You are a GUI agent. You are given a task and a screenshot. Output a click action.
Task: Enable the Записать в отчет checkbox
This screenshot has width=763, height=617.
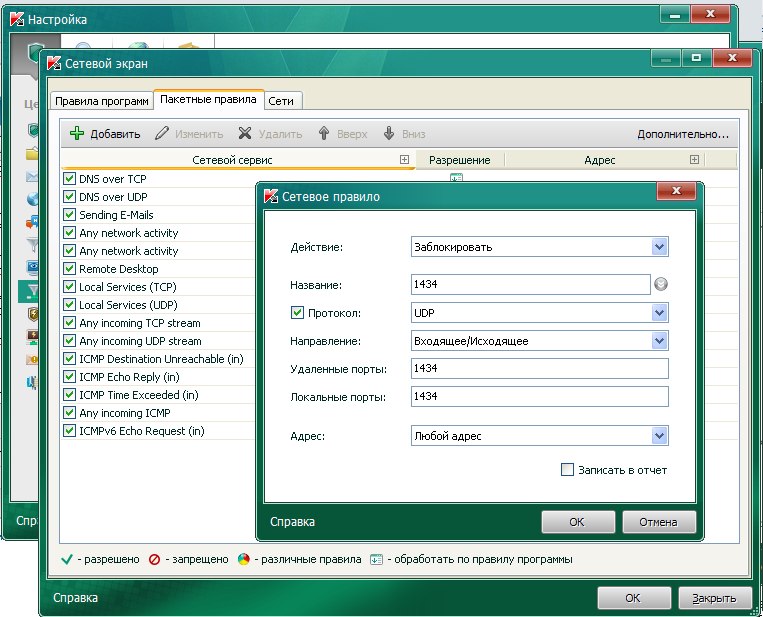567,470
